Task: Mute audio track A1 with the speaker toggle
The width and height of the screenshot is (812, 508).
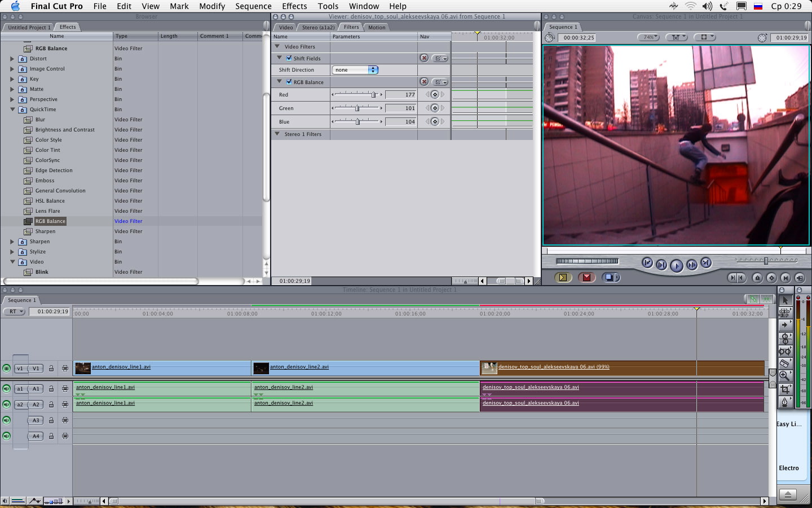Action: (6, 389)
